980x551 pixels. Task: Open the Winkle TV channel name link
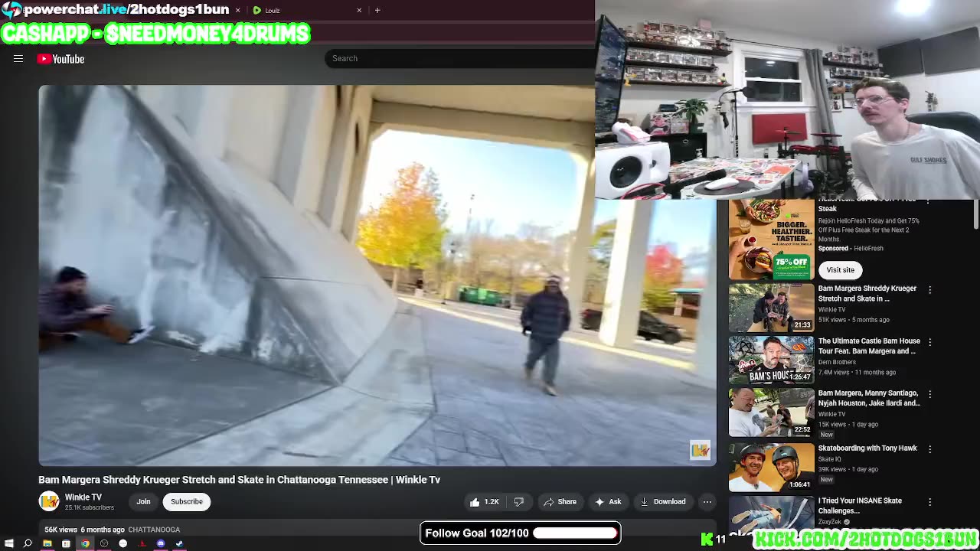coord(83,497)
